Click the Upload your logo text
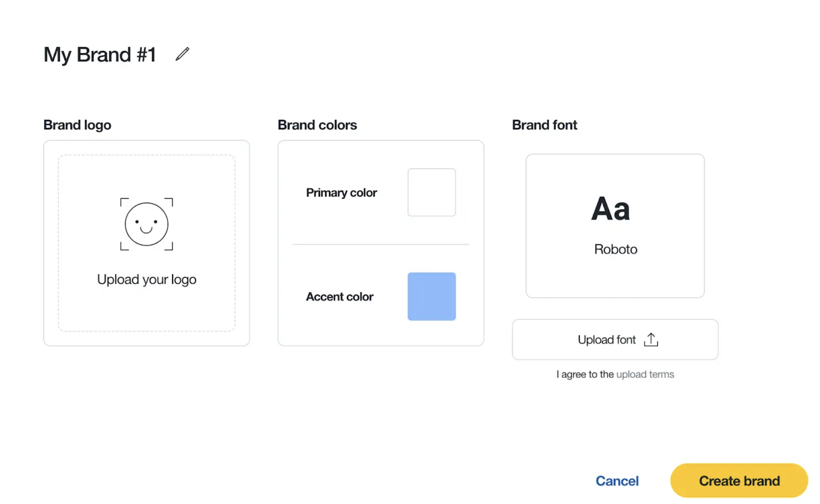 (147, 279)
